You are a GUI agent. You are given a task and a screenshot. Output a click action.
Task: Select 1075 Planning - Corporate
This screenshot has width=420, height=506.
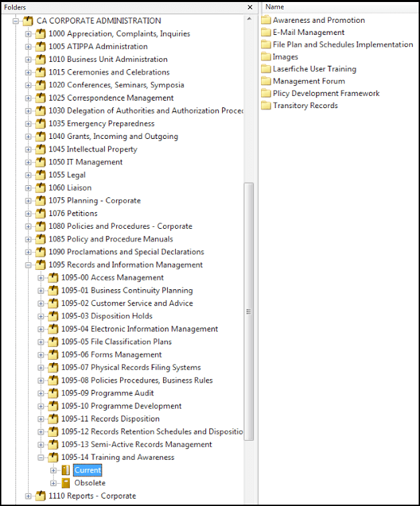click(95, 201)
